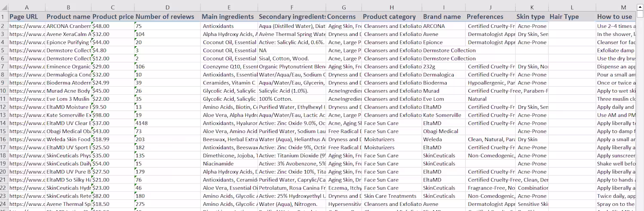Select the brand cell '232g'
This screenshot has width=644, height=211.
(444, 66)
